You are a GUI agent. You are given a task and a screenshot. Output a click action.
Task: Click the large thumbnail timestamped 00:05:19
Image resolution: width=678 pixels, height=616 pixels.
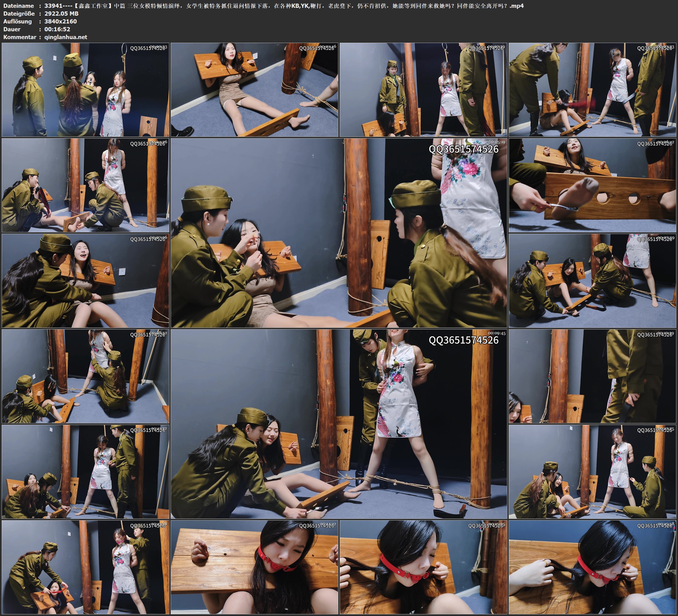click(x=339, y=233)
